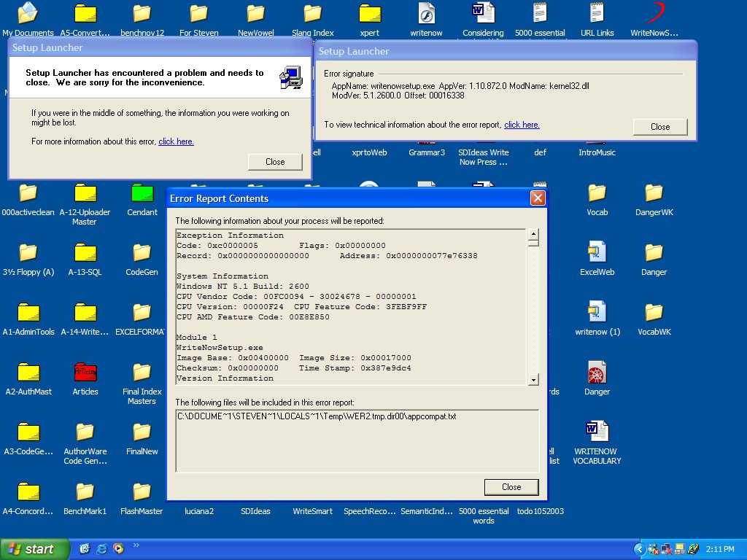Show hidden system tray icons
The image size is (747, 560).
pyautogui.click(x=639, y=549)
